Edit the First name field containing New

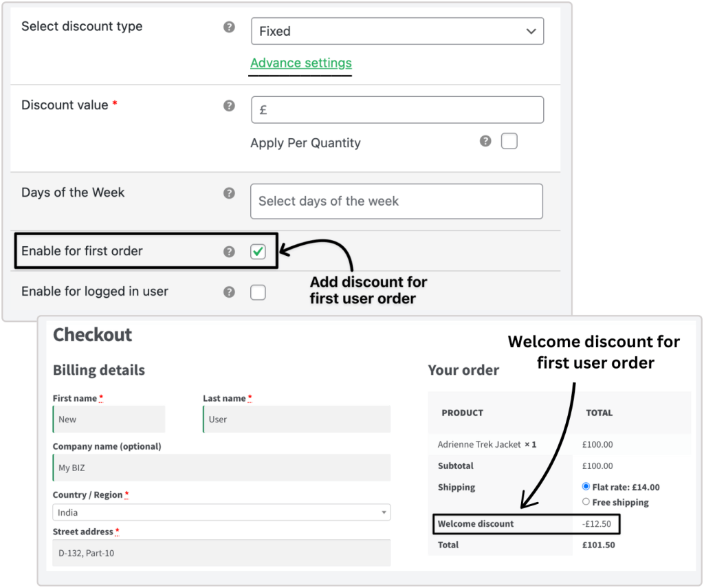pos(109,419)
